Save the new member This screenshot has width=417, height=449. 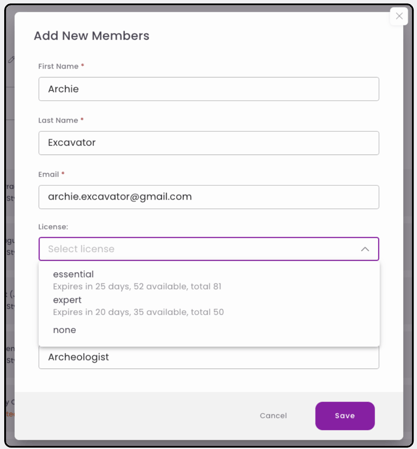click(x=345, y=416)
